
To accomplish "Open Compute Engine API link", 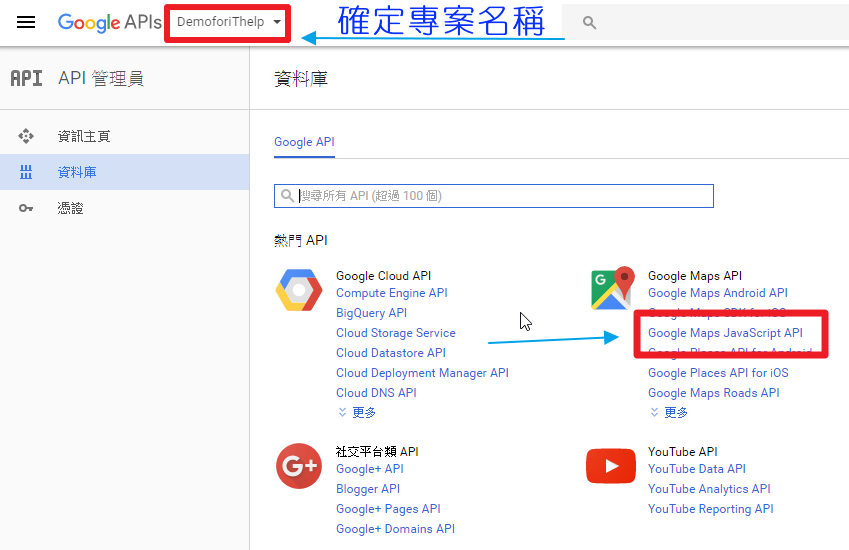I will pos(391,293).
